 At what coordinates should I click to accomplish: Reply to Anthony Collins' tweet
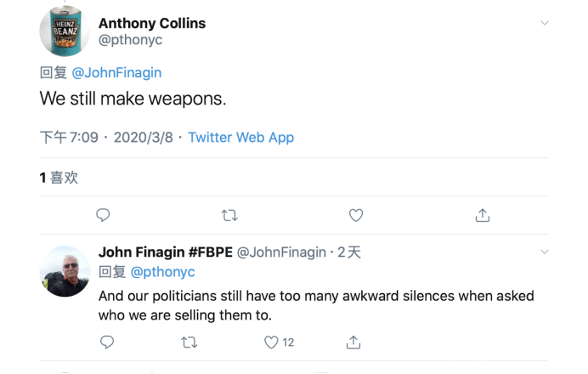103,215
